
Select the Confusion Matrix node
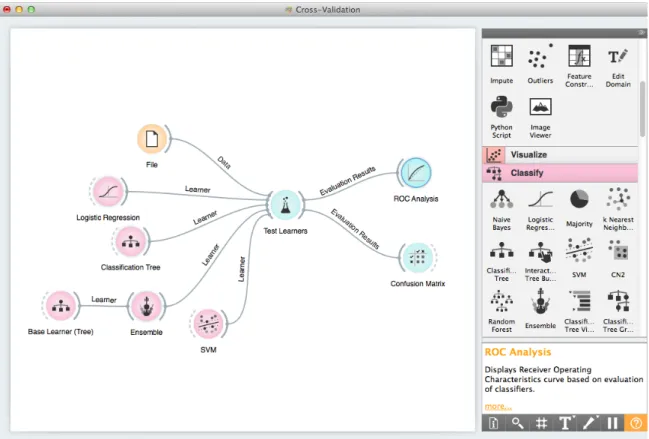pos(418,257)
